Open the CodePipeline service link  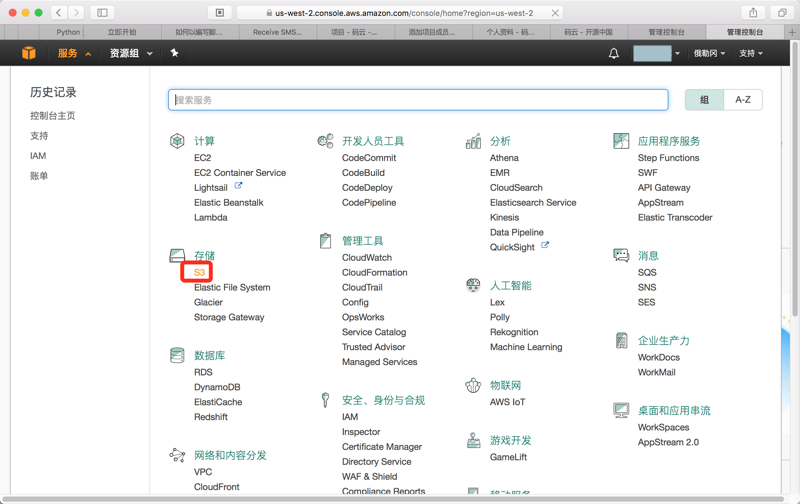(x=369, y=203)
